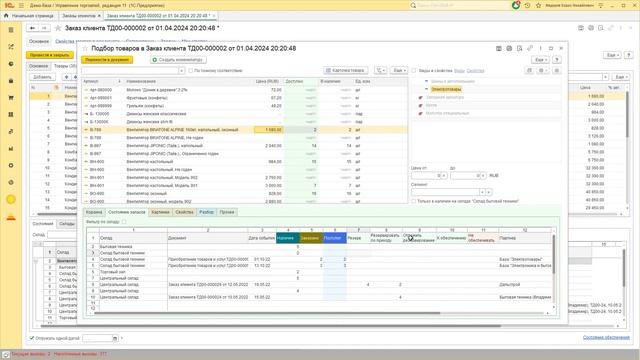Click the help '?' button in the selection dialog
The height and width of the screenshot is (360, 640).
[x=556, y=60]
